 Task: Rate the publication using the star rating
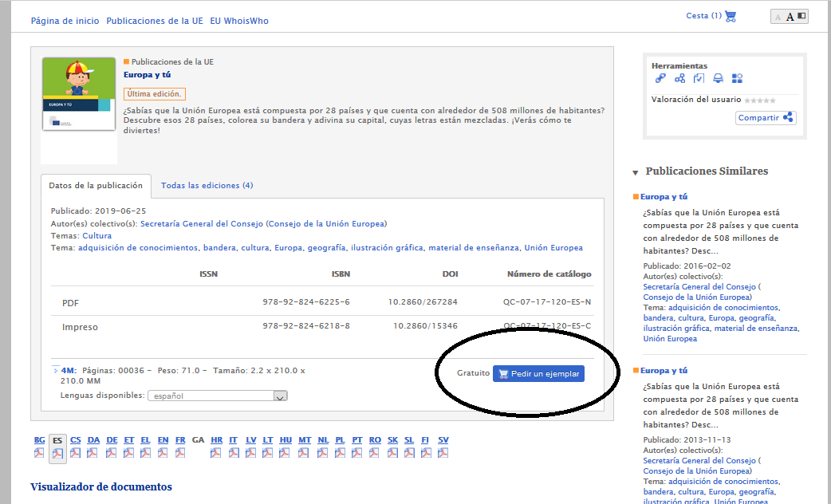760,100
